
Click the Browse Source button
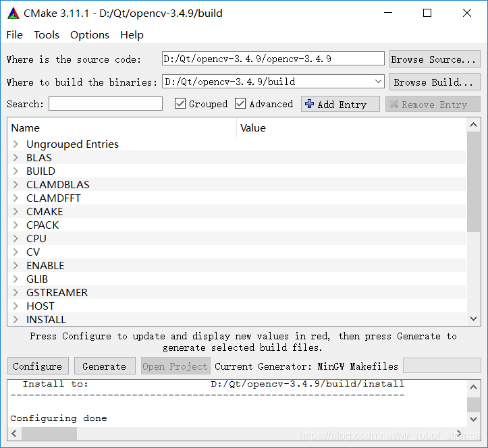click(435, 59)
